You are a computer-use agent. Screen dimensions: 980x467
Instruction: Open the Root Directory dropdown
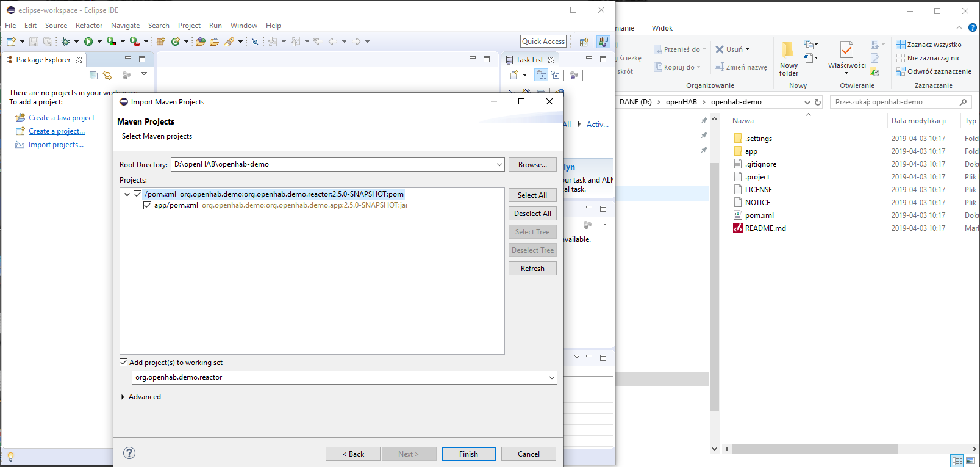pyautogui.click(x=499, y=164)
